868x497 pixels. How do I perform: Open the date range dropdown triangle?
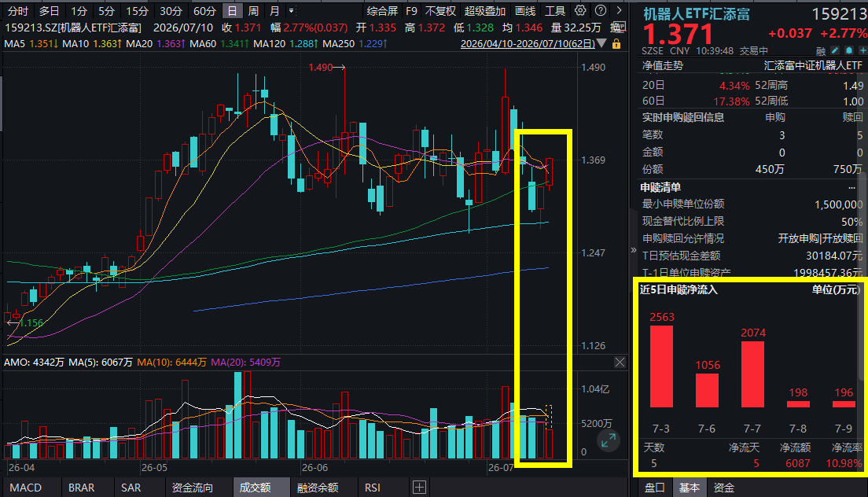[602, 43]
